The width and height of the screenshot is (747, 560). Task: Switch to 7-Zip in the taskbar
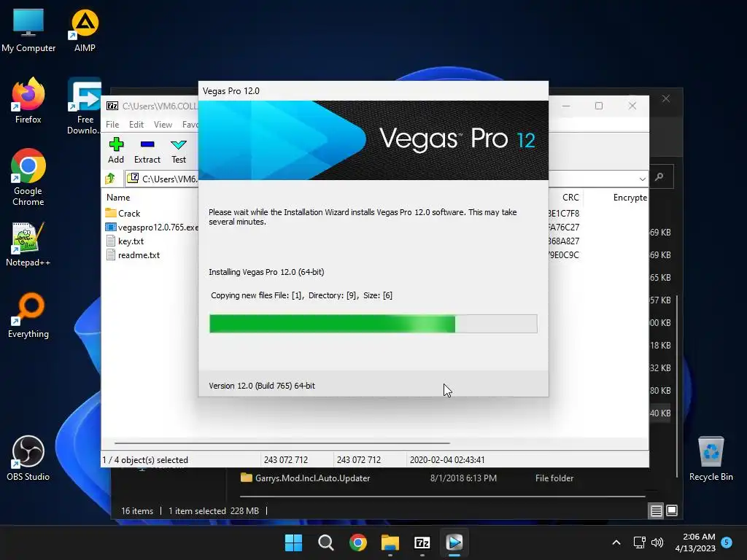click(x=422, y=542)
